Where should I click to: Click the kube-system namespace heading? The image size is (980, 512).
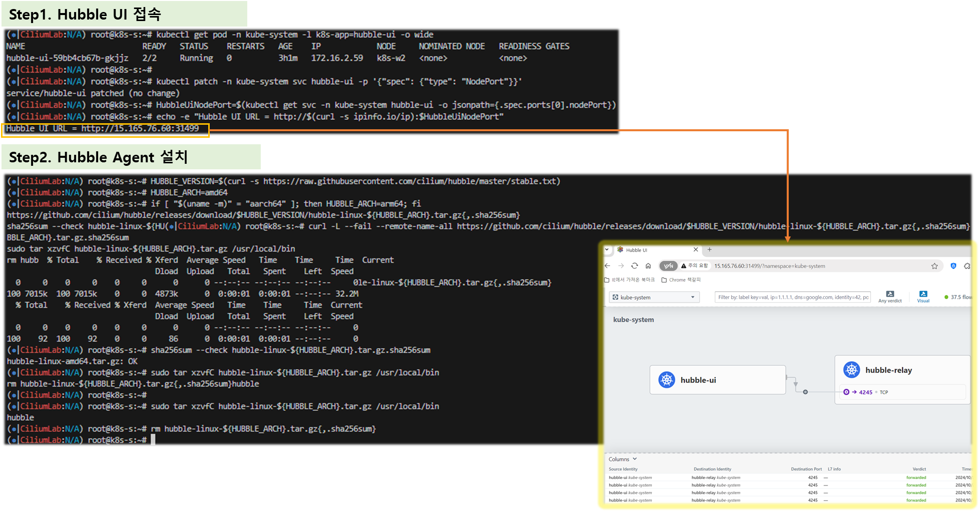[633, 320]
